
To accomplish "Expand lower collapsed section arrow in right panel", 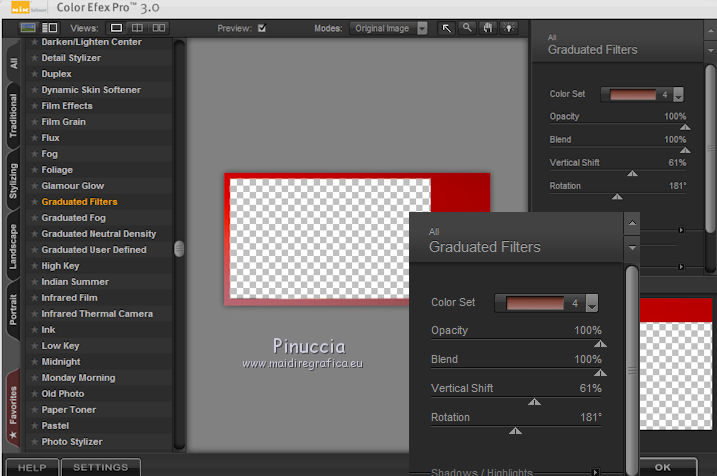I will click(681, 267).
